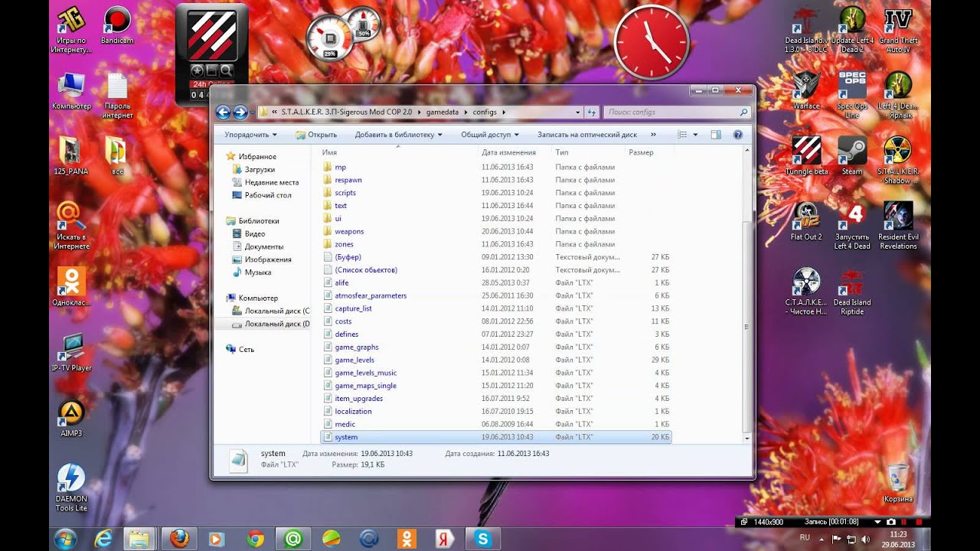Open Google Chrome from the taskbar
980x551 pixels.
[256, 538]
